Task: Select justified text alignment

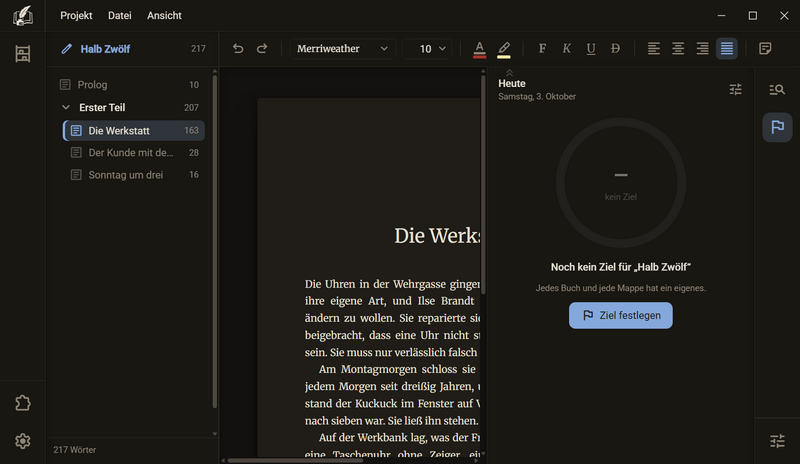Action: click(727, 48)
